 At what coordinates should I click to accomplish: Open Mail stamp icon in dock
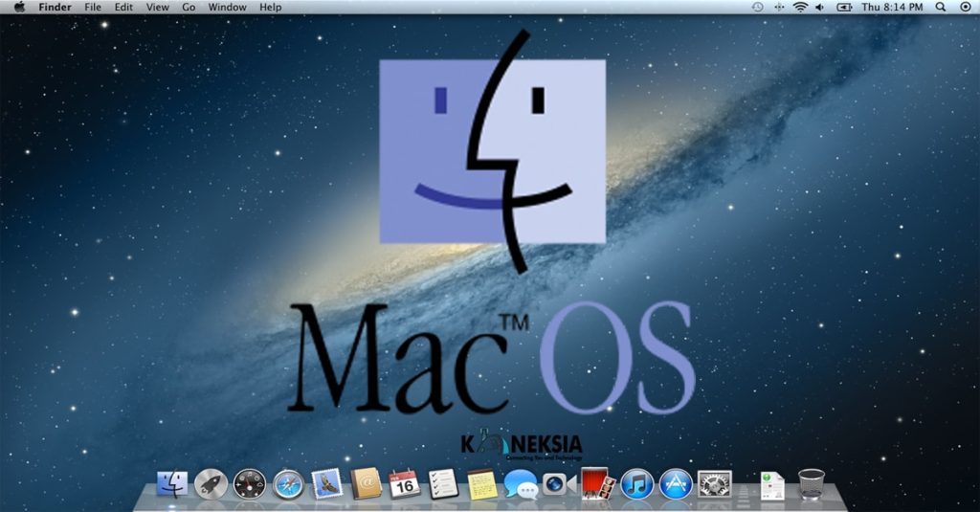pos(327,483)
